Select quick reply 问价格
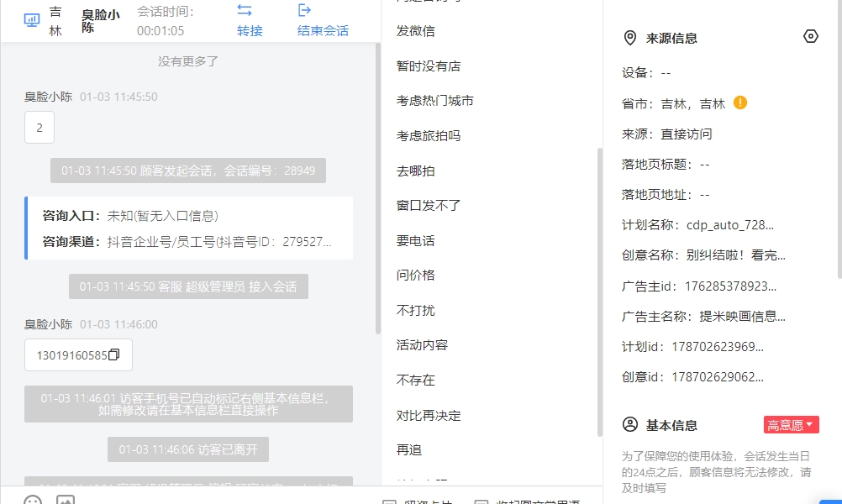842x504 pixels. point(416,276)
